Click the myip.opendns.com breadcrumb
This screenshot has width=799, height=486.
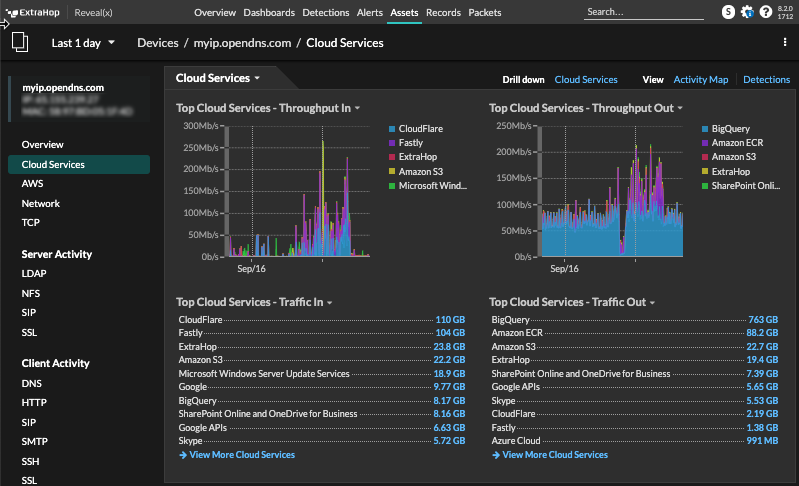tap(242, 43)
